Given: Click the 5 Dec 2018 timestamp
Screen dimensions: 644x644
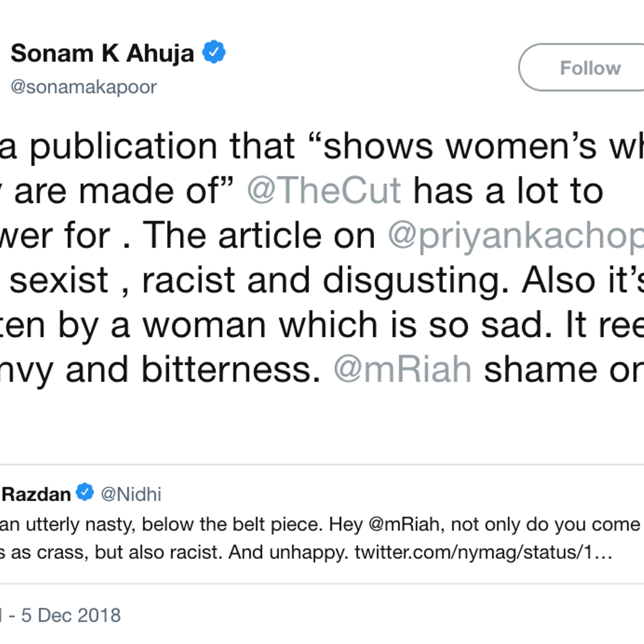Looking at the screenshot, I should pos(71,615).
